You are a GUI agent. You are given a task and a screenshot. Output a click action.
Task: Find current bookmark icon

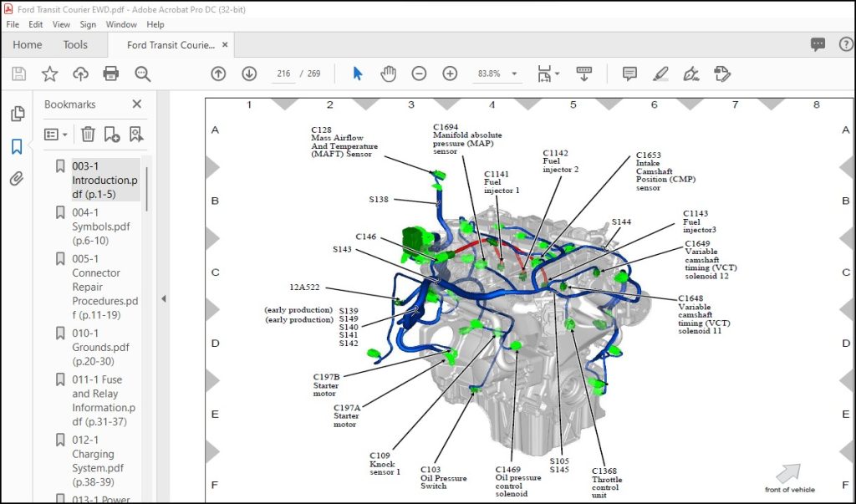coord(136,134)
